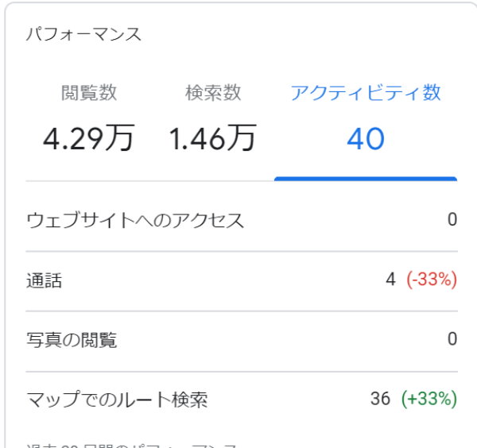Click the パフォーマンス card heading
Screen dimensions: 477x448
pyautogui.click(x=83, y=35)
